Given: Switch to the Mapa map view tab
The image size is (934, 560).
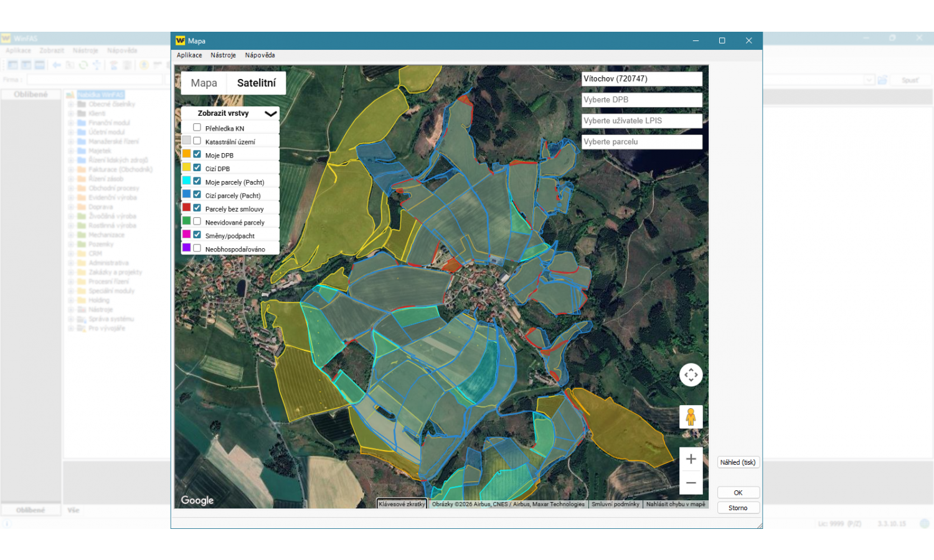Looking at the screenshot, I should click(204, 83).
